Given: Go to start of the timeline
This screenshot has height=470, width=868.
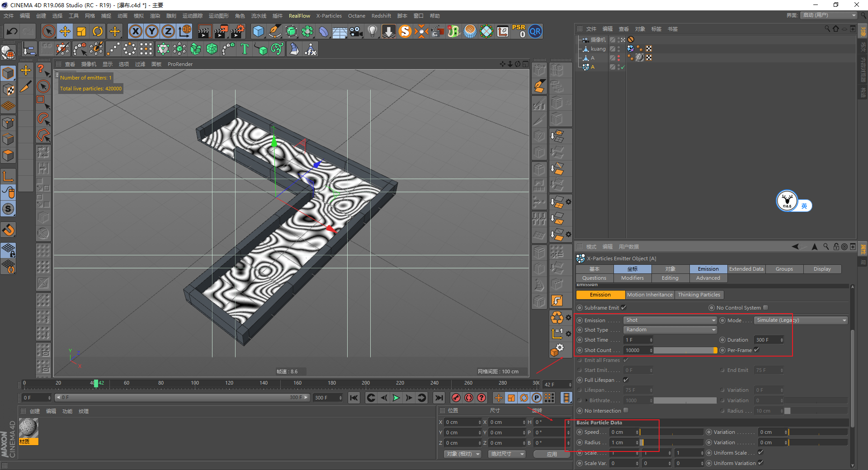Looking at the screenshot, I should 354,398.
